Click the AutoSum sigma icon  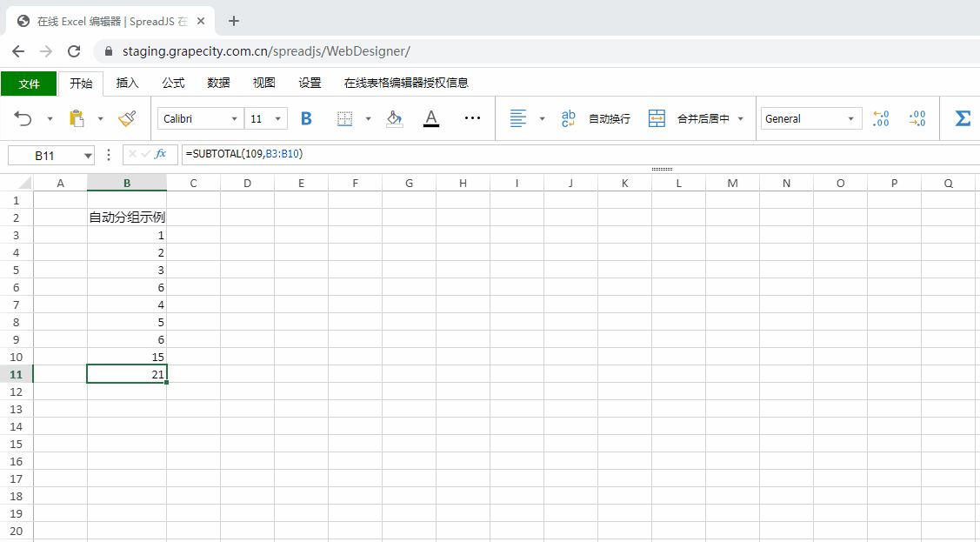click(x=962, y=117)
